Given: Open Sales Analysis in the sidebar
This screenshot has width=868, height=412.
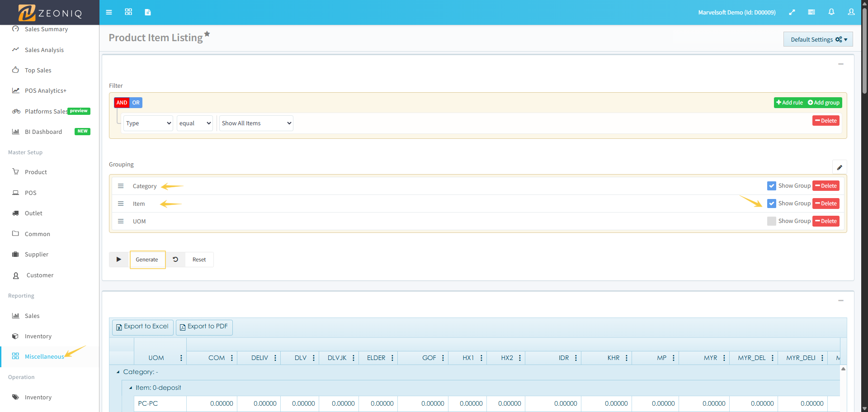Looking at the screenshot, I should tap(44, 50).
